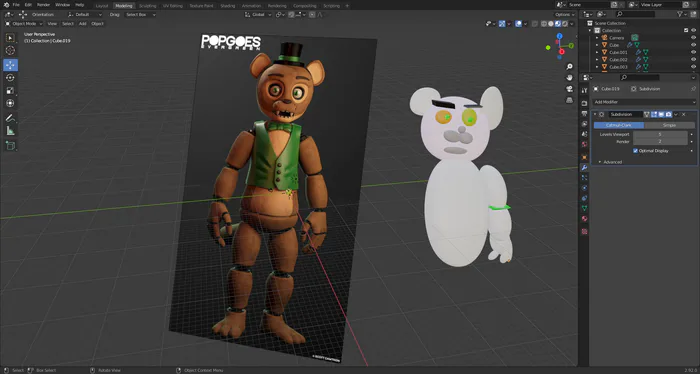Toggle camera view icon in viewport
Image resolution: width=700 pixels, height=374 pixels.
point(569,89)
